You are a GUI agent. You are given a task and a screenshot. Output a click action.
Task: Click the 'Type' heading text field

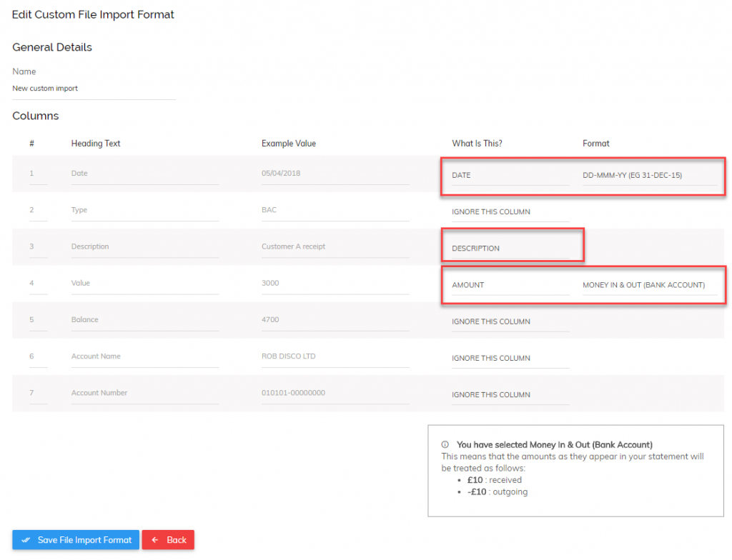(144, 210)
